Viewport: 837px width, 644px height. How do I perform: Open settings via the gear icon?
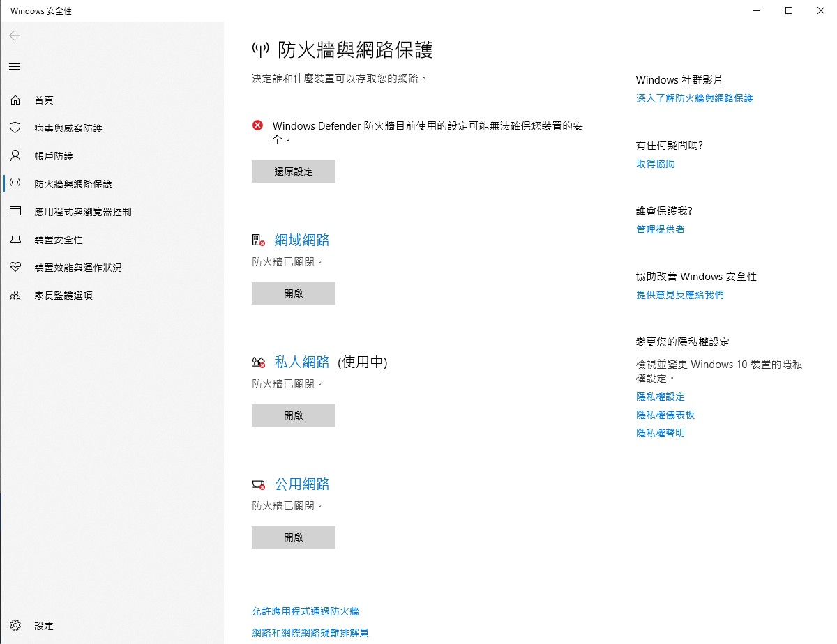coord(15,626)
